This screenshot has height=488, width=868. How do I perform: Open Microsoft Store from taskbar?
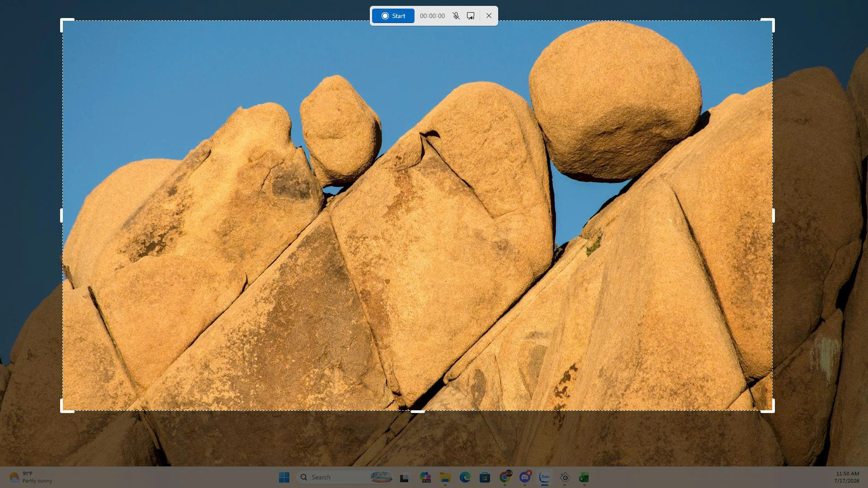(x=485, y=477)
